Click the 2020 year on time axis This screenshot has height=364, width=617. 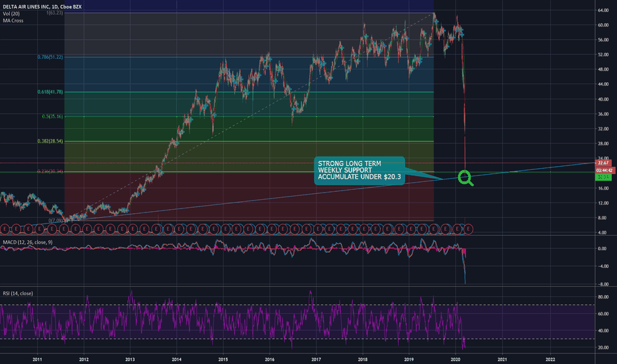point(455,359)
